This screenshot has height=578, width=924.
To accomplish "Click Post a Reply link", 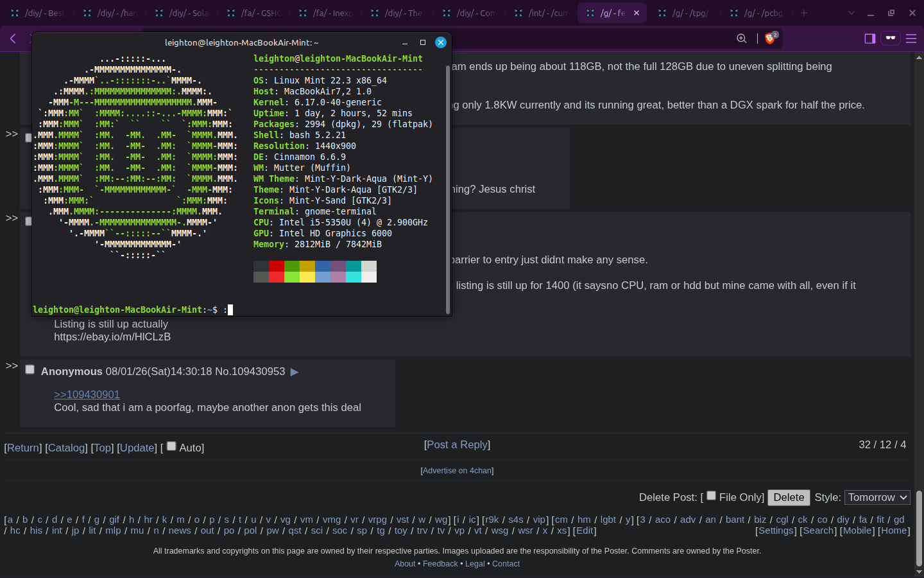I will [457, 444].
